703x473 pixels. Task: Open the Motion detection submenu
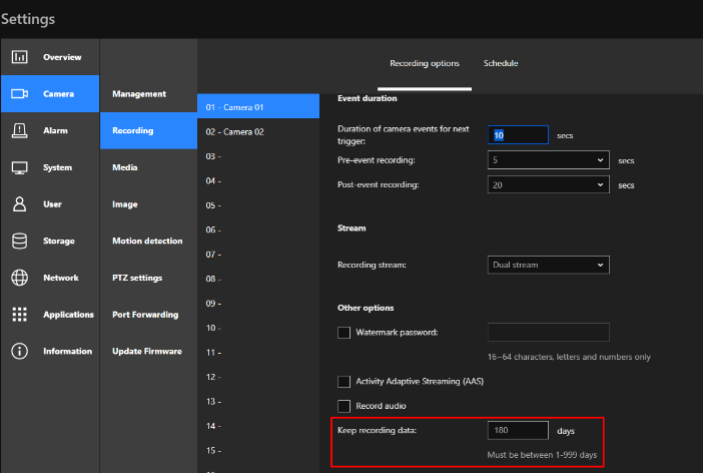[147, 241]
